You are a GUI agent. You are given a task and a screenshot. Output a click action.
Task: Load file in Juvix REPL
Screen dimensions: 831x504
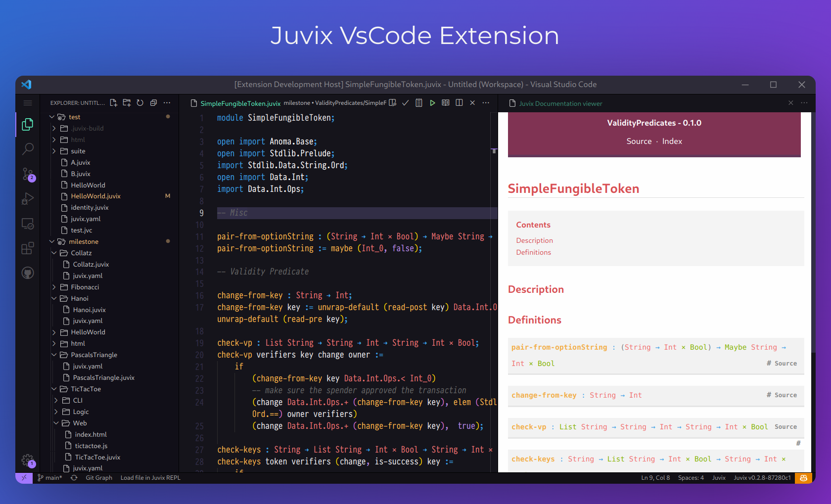click(150, 478)
